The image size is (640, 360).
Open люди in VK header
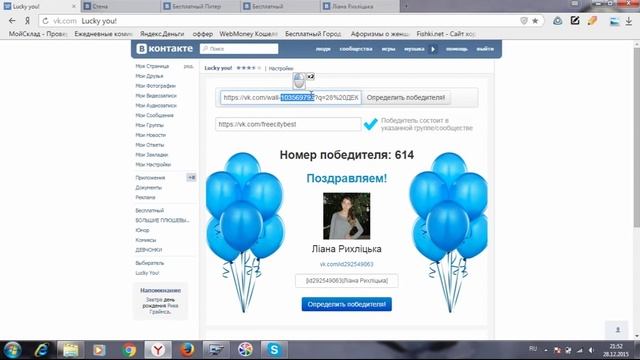323,49
